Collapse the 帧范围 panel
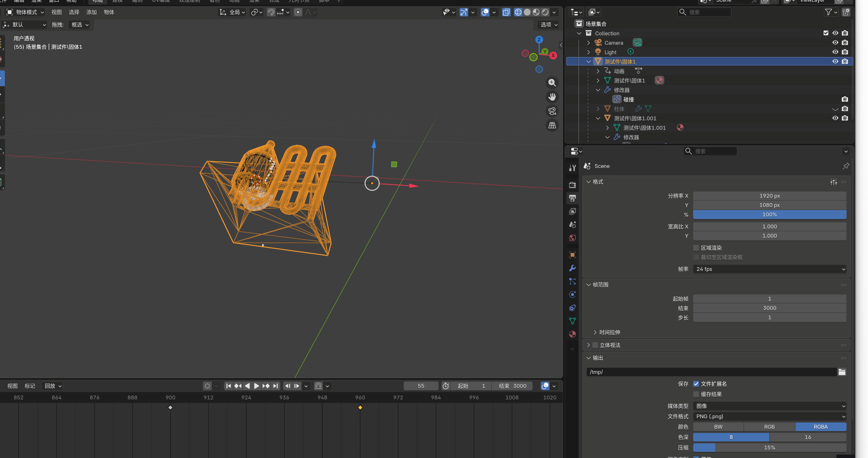 [588, 285]
